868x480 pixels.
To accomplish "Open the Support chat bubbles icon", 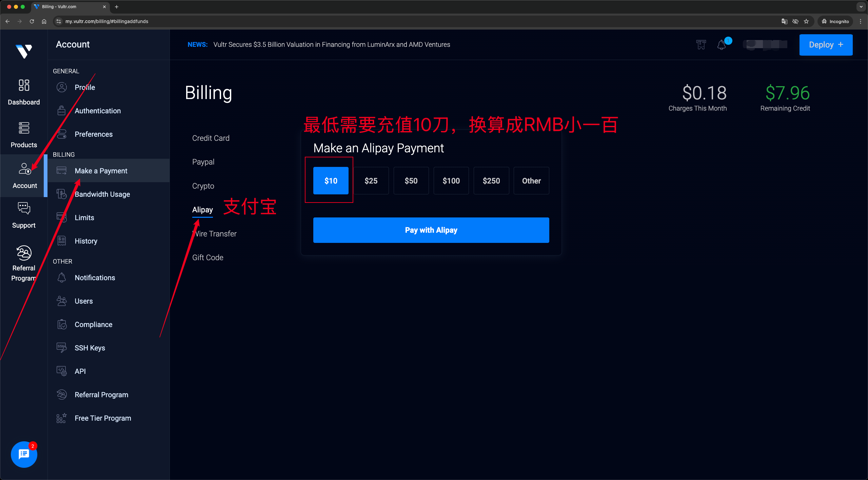I will point(24,208).
